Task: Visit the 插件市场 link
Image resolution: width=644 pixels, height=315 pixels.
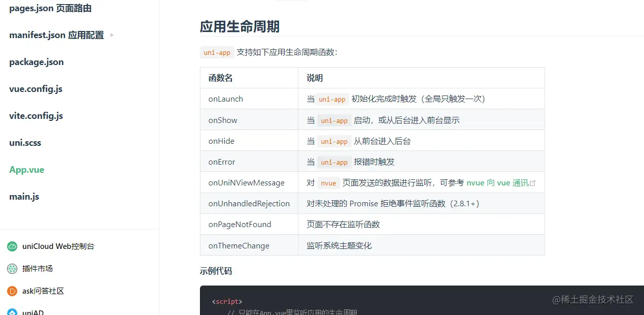Action: (38, 269)
